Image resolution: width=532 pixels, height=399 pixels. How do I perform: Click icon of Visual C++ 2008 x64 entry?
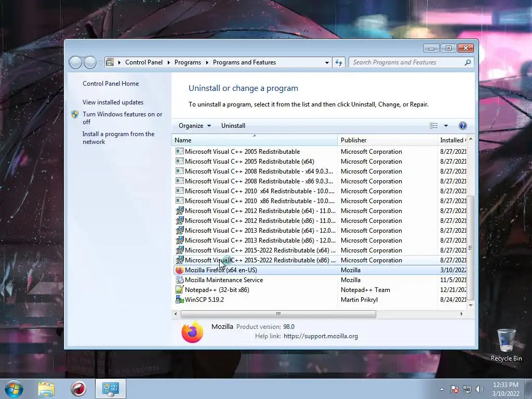pyautogui.click(x=179, y=171)
